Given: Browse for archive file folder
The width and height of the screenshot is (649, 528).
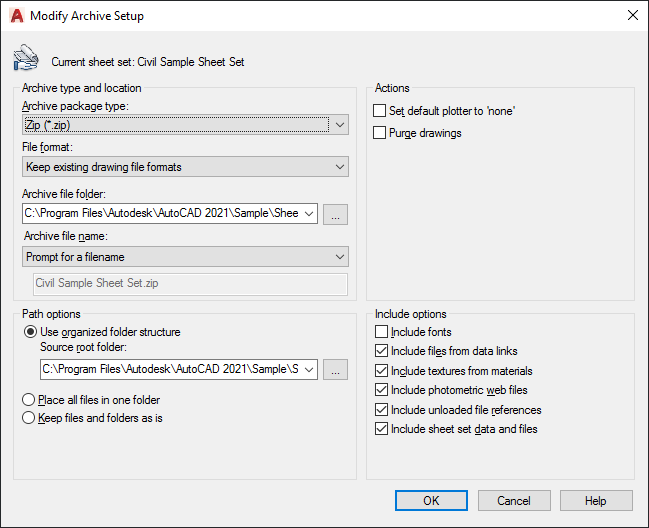Looking at the screenshot, I should (x=336, y=213).
